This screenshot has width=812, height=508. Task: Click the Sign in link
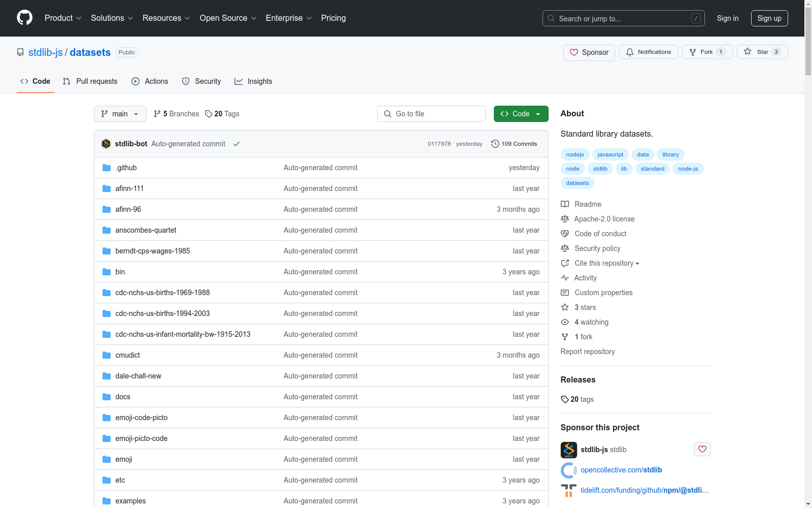(x=728, y=18)
